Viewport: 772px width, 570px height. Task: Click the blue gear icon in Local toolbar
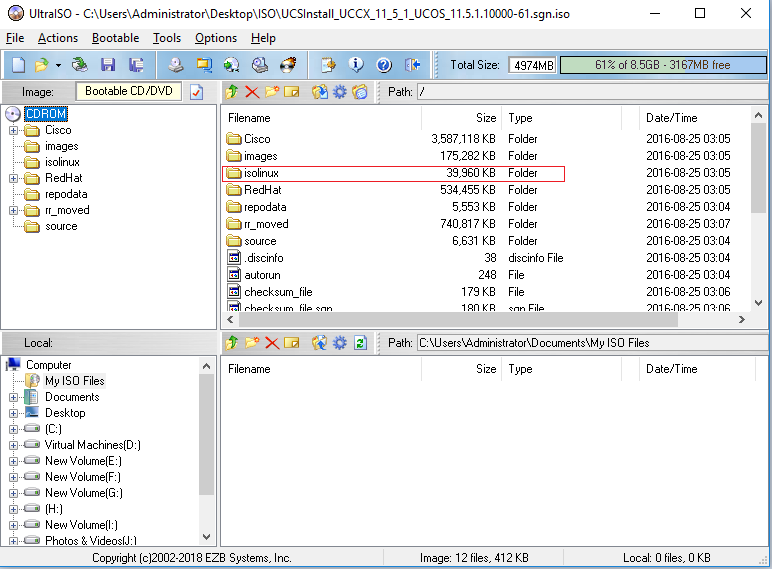340,343
